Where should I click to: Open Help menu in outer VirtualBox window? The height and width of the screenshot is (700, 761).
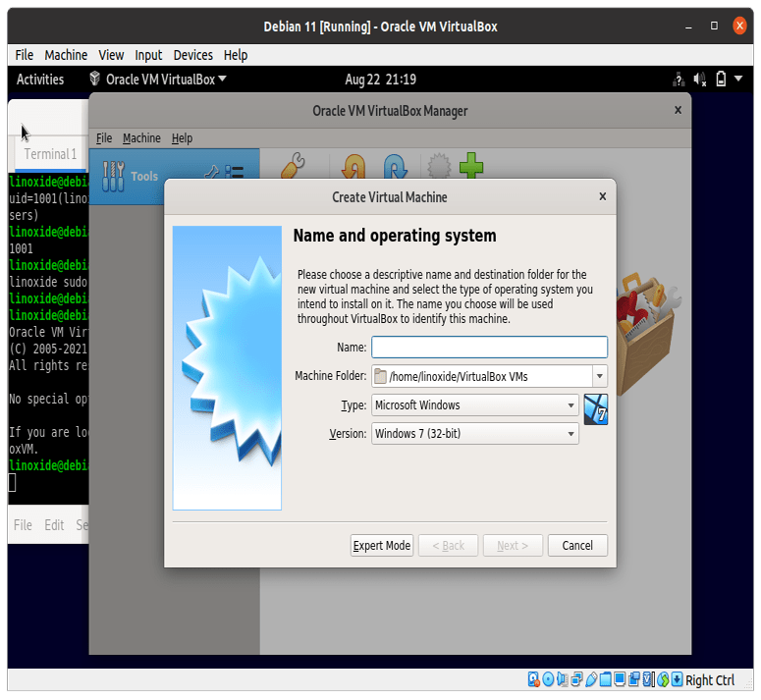click(236, 55)
